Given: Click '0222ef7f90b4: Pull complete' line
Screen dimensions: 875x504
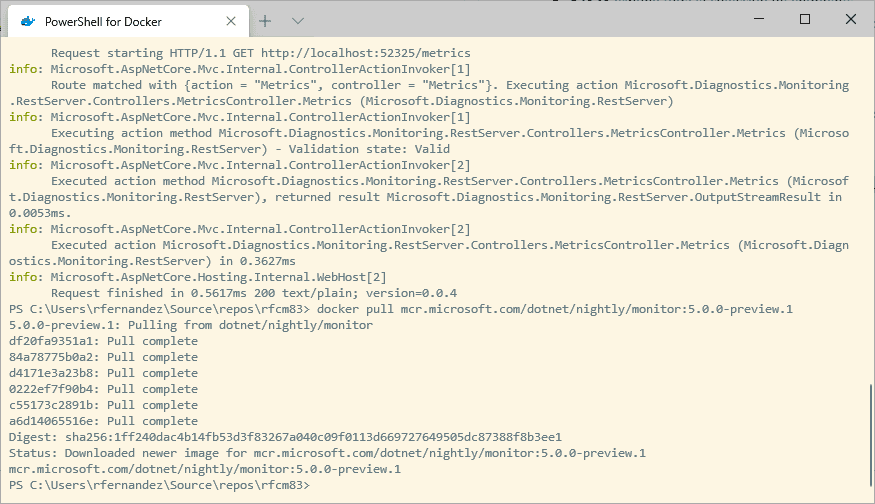Looking at the screenshot, I should pos(103,389).
